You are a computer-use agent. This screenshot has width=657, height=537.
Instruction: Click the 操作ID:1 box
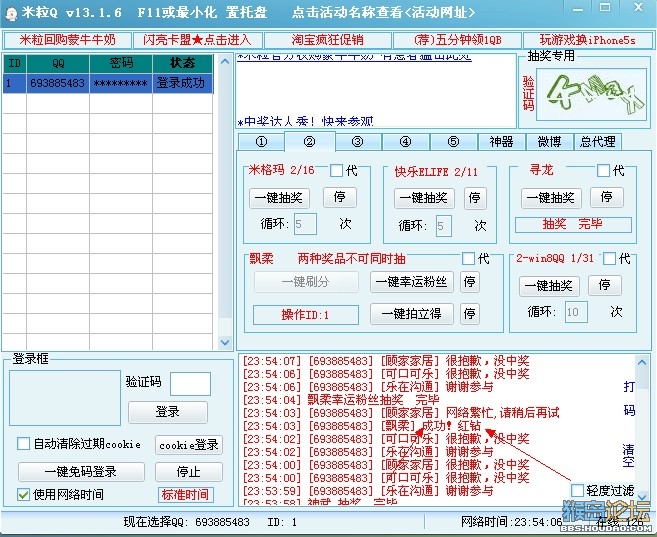305,315
